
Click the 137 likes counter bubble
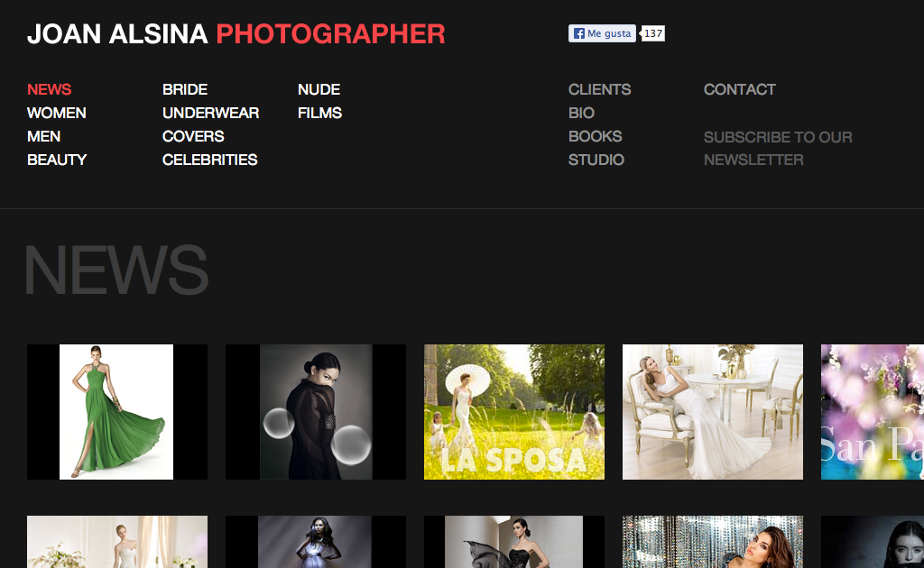(653, 33)
